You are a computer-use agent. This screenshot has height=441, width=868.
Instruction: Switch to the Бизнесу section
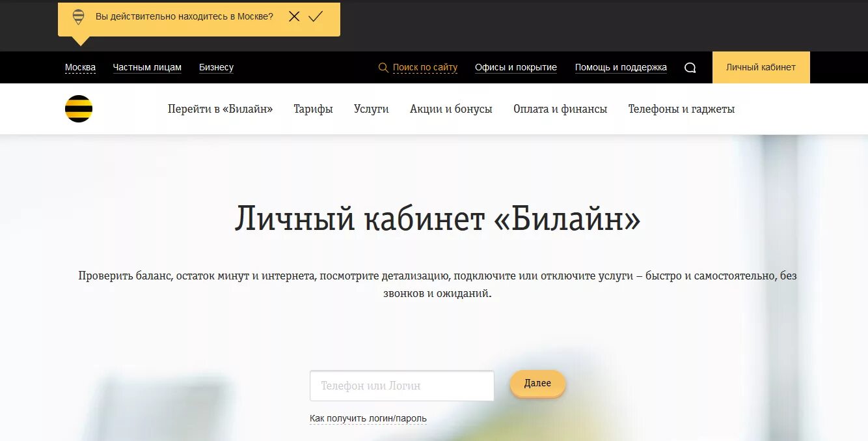216,67
